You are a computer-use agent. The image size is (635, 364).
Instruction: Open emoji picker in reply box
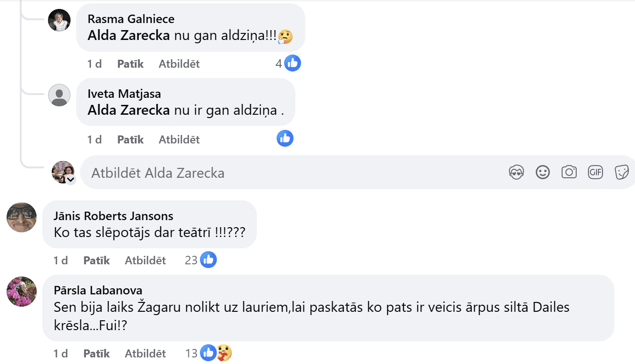click(x=543, y=173)
